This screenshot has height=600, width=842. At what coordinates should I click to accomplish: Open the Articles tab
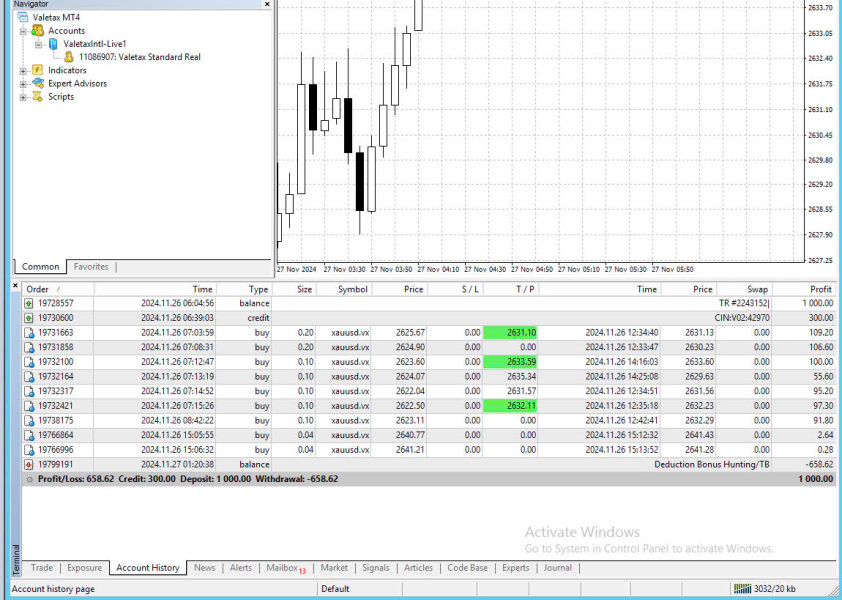click(418, 568)
